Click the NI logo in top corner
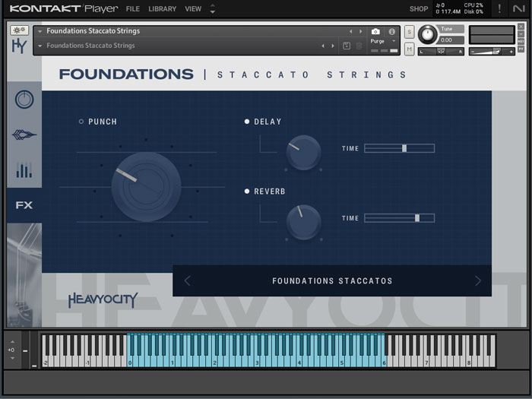Image resolution: width=532 pixels, height=399 pixels. click(518, 8)
